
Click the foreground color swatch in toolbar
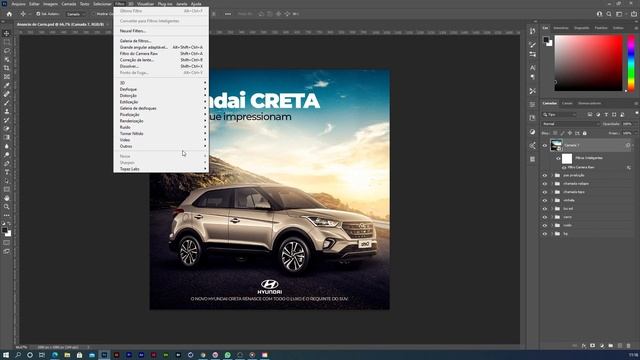(x=4, y=231)
